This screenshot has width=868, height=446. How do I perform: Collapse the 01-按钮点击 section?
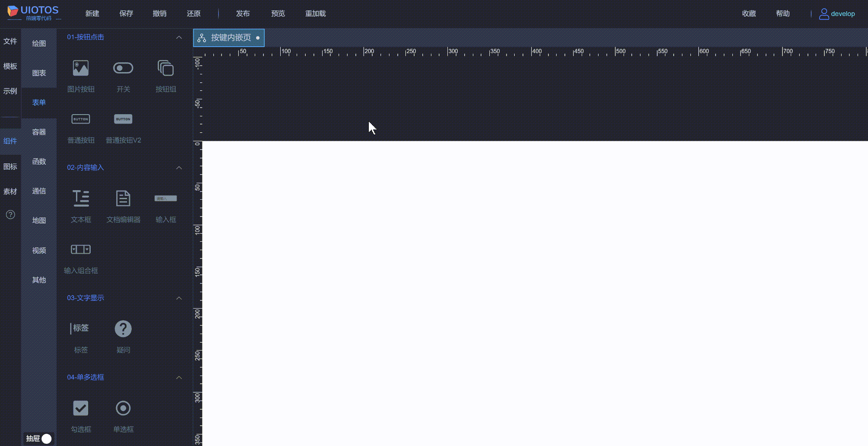(179, 38)
